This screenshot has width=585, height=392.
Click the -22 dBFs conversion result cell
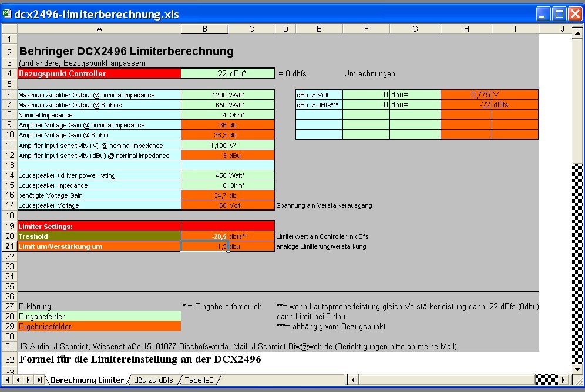[x=466, y=104]
